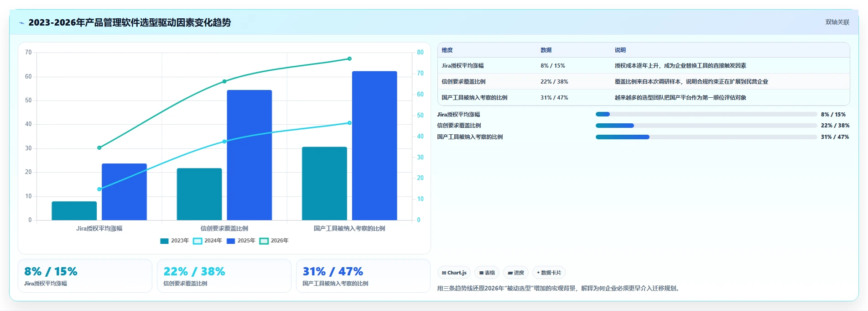The width and height of the screenshot is (868, 311).
Task: Click the 2023年 teal bar for 信创要求覆盖比例
Action: (x=199, y=194)
